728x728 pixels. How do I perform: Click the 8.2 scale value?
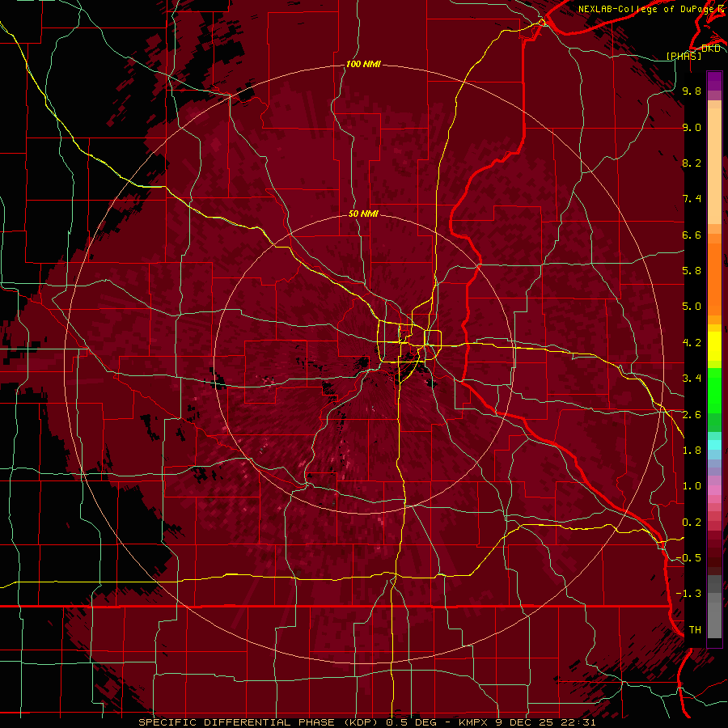click(692, 163)
